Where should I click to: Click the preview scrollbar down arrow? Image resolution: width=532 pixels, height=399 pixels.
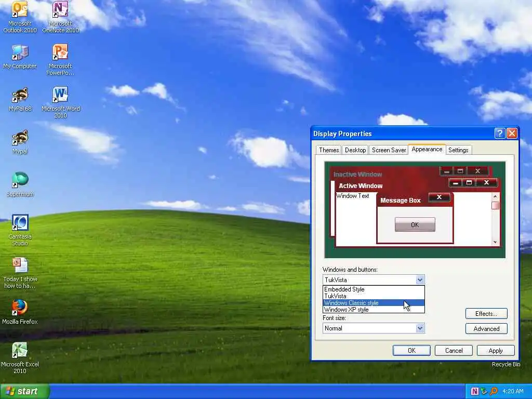click(x=495, y=242)
